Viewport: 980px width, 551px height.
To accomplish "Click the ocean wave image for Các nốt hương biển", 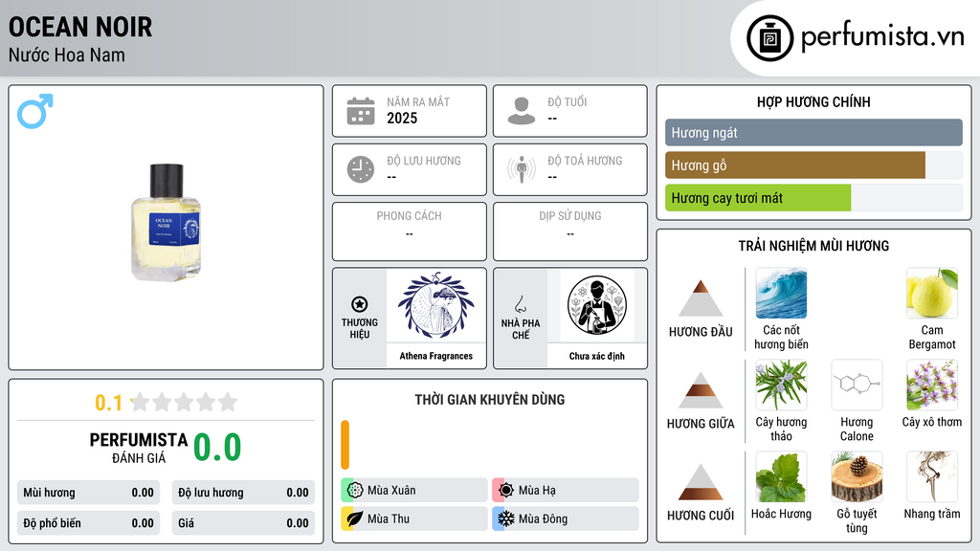I will click(781, 294).
